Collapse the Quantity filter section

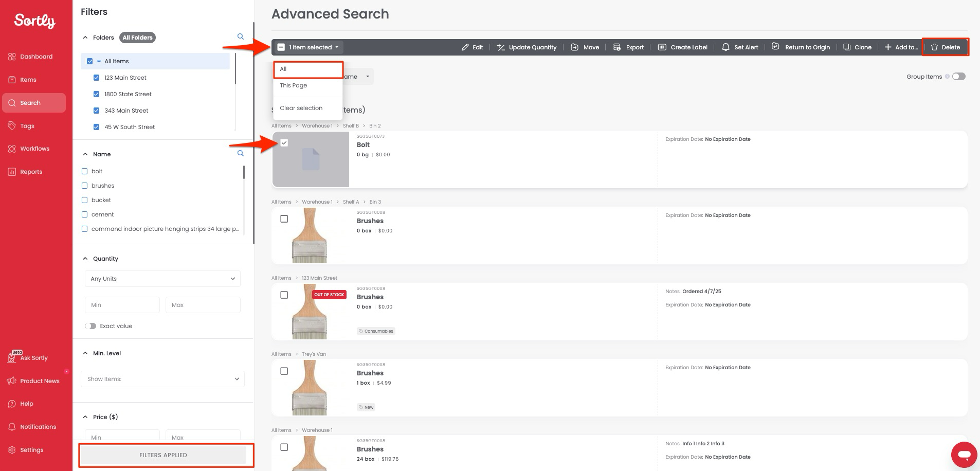[85, 259]
